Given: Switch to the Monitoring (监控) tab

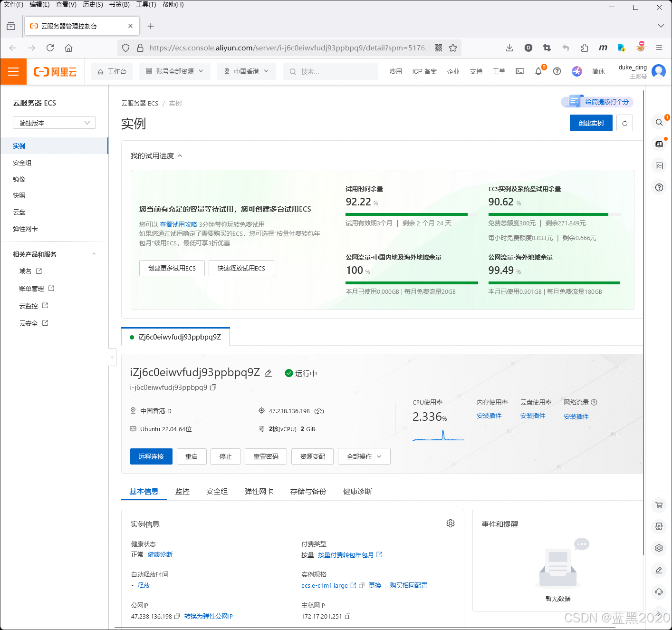Looking at the screenshot, I should (182, 492).
